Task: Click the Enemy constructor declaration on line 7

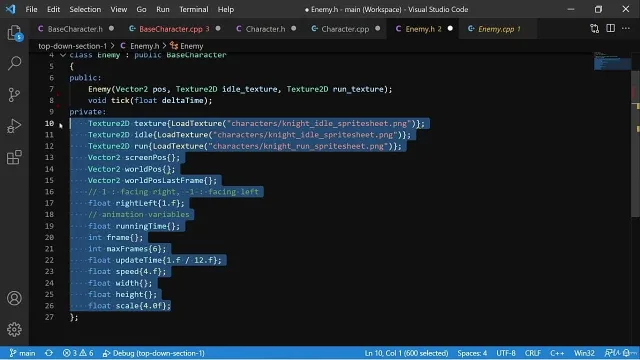Action: [240, 89]
